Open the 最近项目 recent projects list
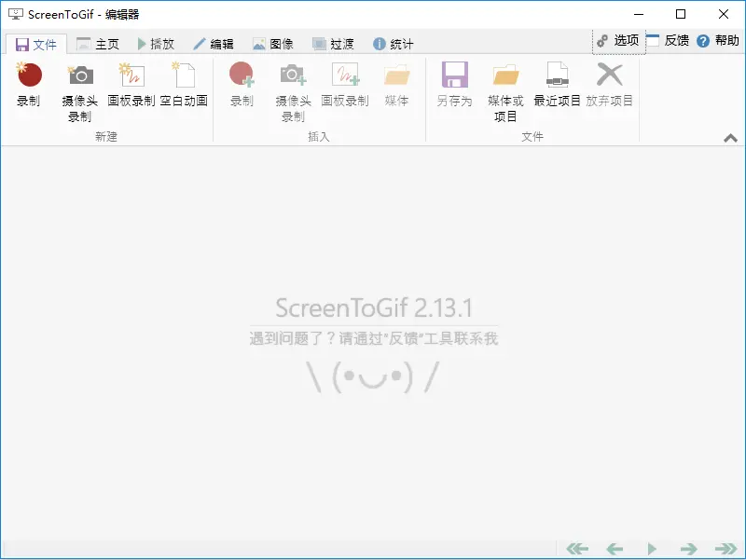Image resolution: width=746 pixels, height=560 pixels. click(x=557, y=76)
